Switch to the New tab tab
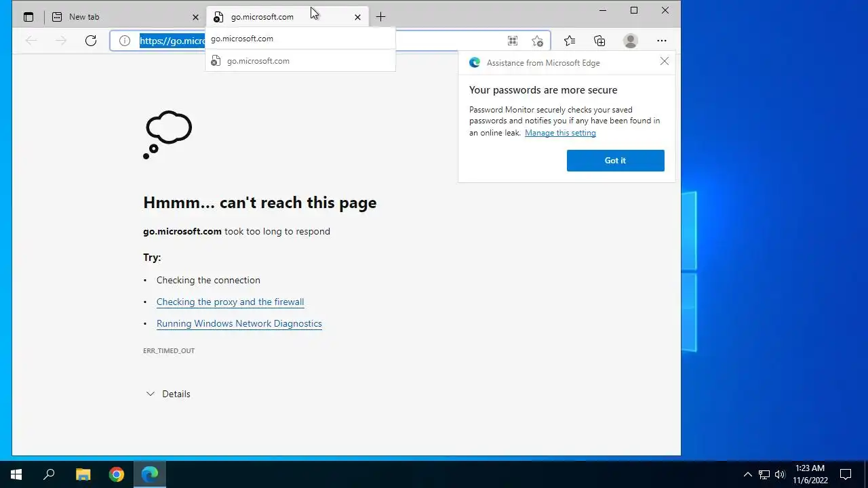The height and width of the screenshot is (488, 868). click(126, 17)
